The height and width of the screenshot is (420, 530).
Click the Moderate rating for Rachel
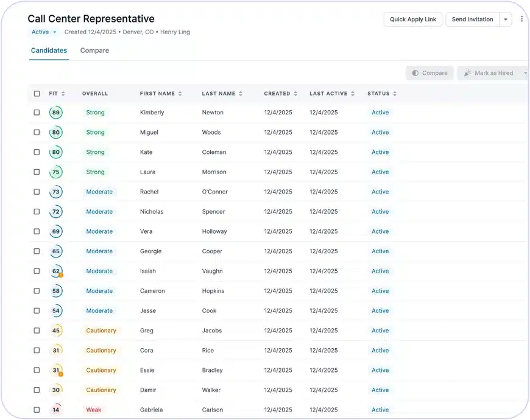(x=99, y=192)
